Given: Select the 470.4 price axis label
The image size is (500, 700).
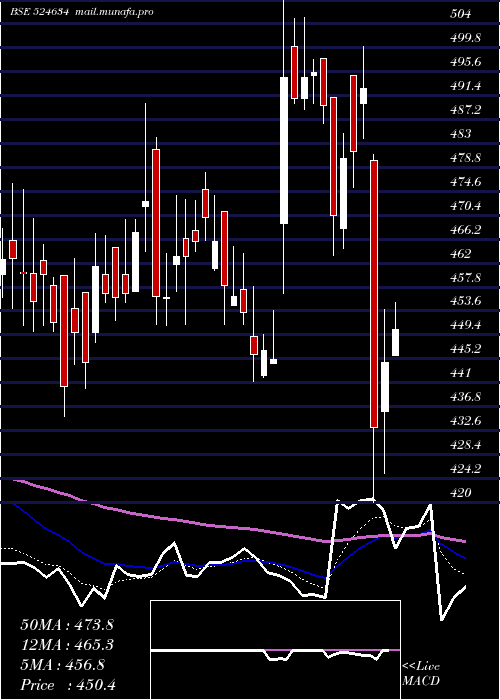Looking at the screenshot, I should point(466,206).
